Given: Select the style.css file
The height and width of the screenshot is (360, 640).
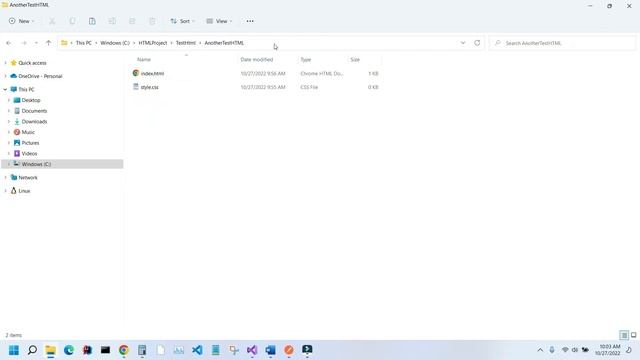Looking at the screenshot, I should click(149, 87).
